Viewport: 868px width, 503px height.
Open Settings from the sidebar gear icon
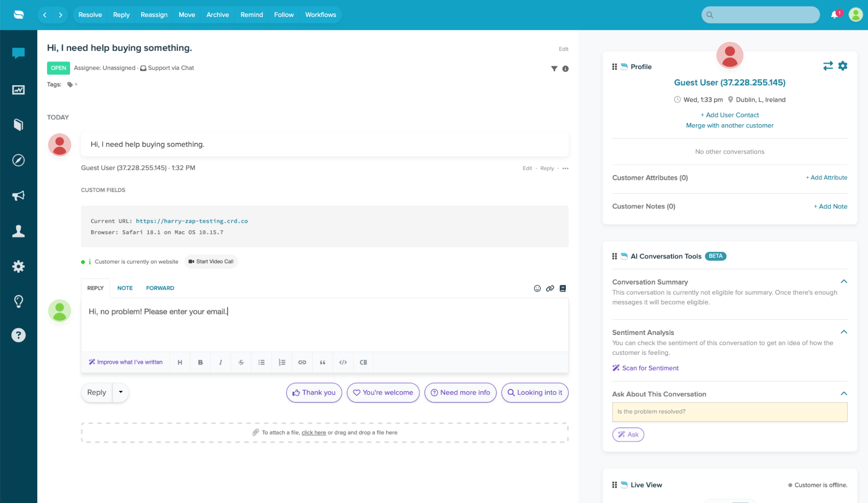(18, 266)
